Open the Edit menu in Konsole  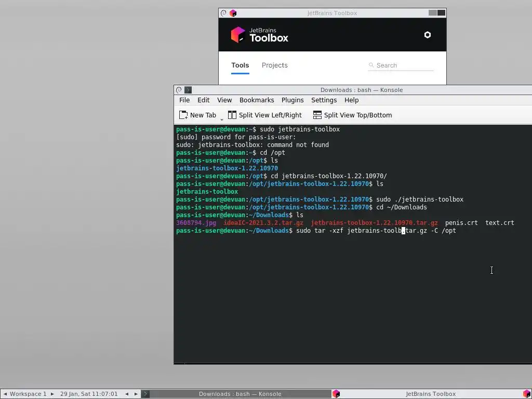203,100
